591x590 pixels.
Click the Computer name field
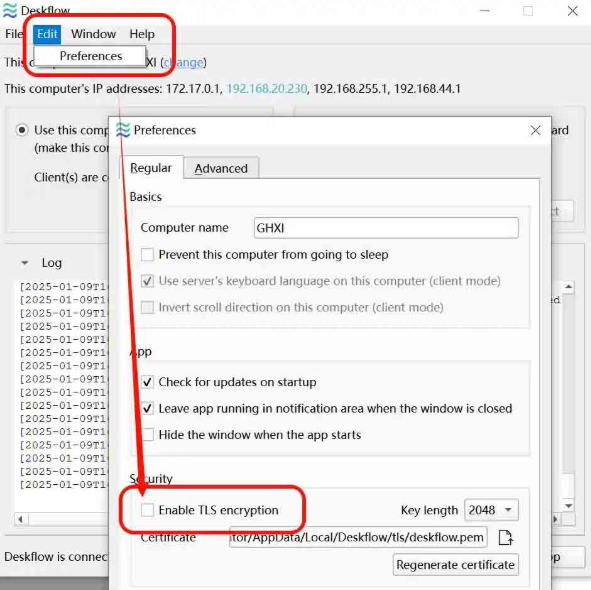pos(386,228)
